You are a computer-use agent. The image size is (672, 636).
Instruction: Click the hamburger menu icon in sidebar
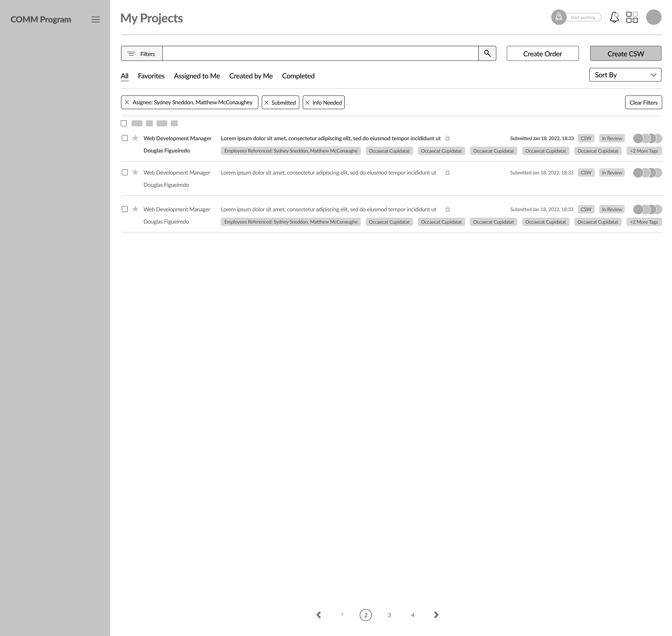pyautogui.click(x=95, y=20)
